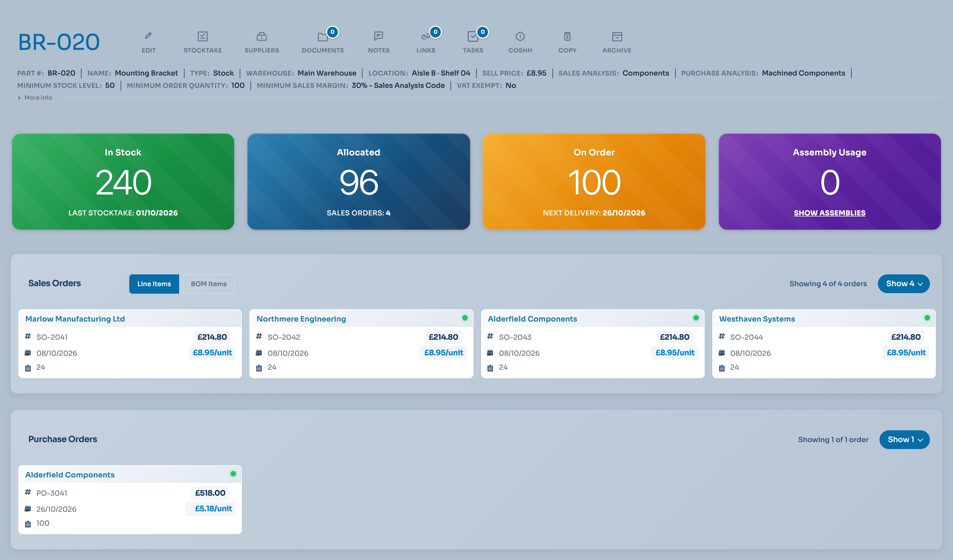Screen dimensions: 953x560
Task: Open the Documents folder icon
Action: [x=323, y=37]
